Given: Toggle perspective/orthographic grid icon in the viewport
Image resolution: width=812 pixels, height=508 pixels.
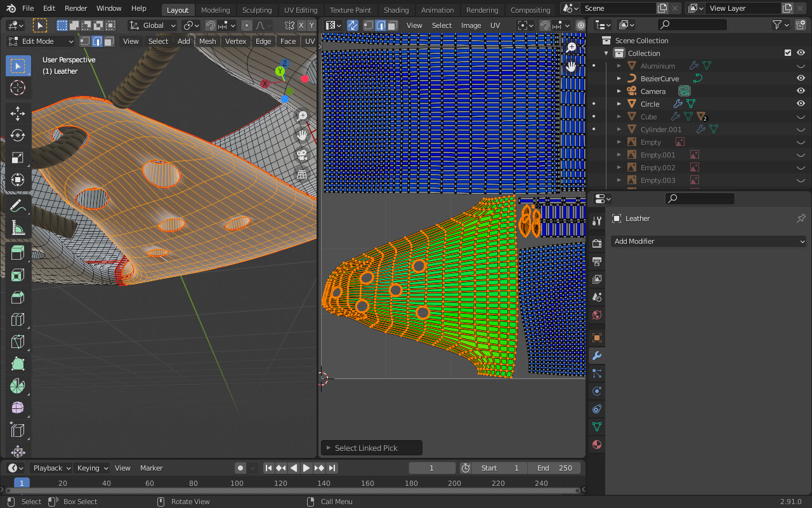Looking at the screenshot, I should [303, 174].
